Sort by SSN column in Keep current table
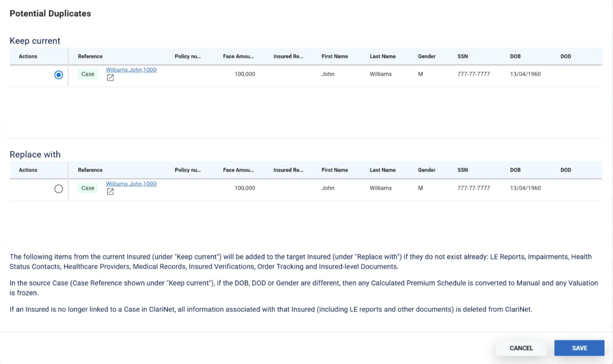Viewport: 613px width, 364px height. (x=463, y=56)
